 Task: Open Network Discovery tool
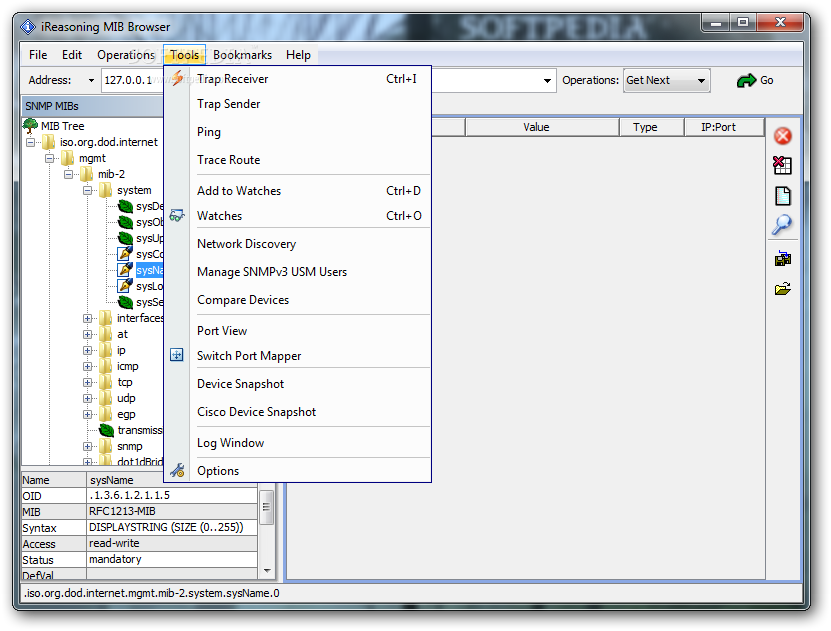[x=246, y=244]
